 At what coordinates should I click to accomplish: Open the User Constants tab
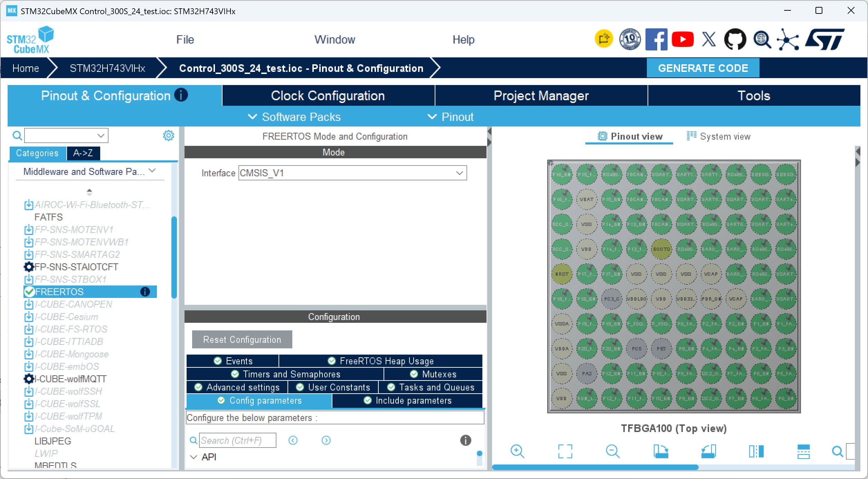(333, 387)
